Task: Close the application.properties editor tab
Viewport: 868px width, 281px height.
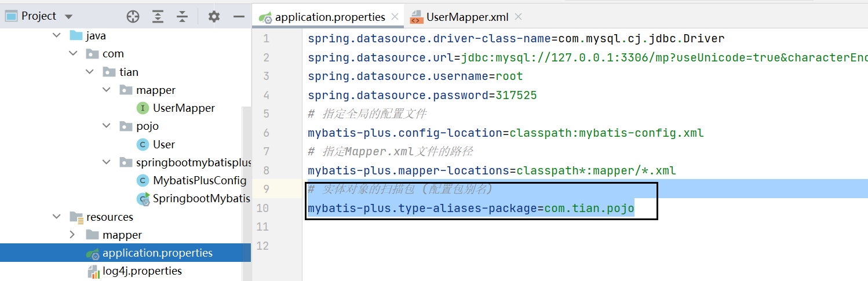Action: tap(396, 17)
